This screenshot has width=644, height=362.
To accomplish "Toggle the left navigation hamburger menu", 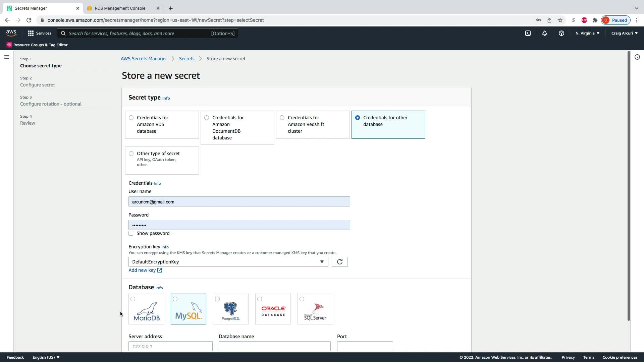I will tap(6, 57).
